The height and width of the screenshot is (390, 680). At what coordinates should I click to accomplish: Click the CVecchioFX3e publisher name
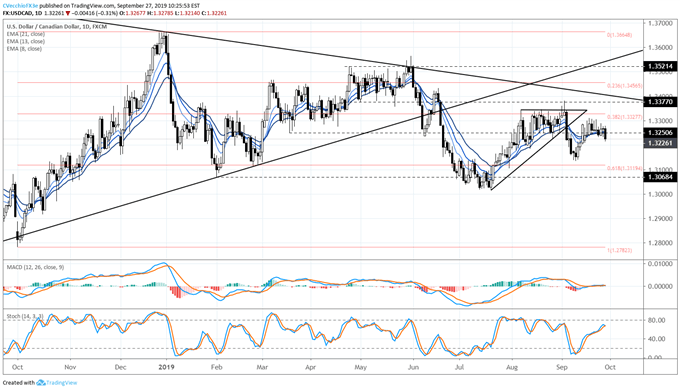click(x=21, y=7)
